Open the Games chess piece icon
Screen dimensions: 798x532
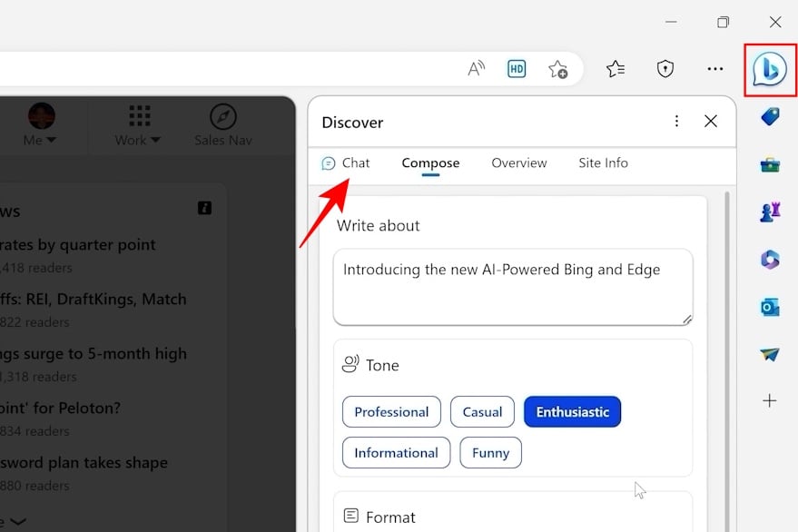[770, 212]
